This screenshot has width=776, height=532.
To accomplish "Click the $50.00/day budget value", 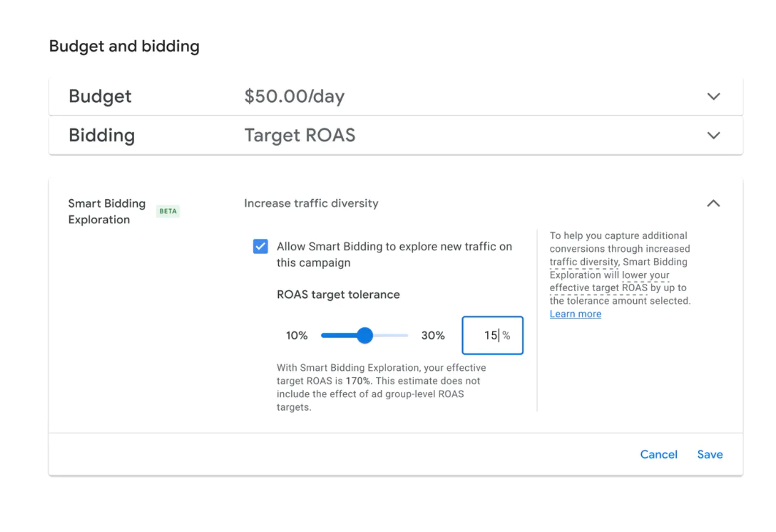I will [294, 96].
